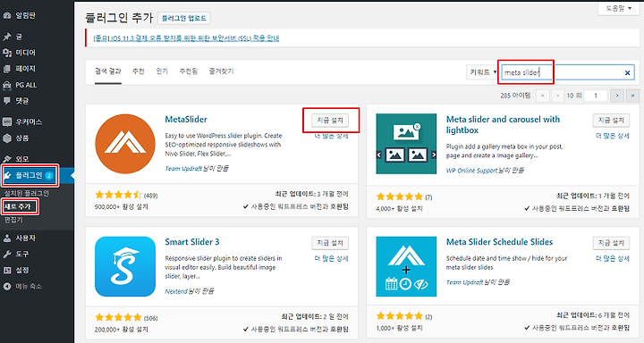
Task: Click the 플러그인 업로드 button
Action: click(184, 18)
